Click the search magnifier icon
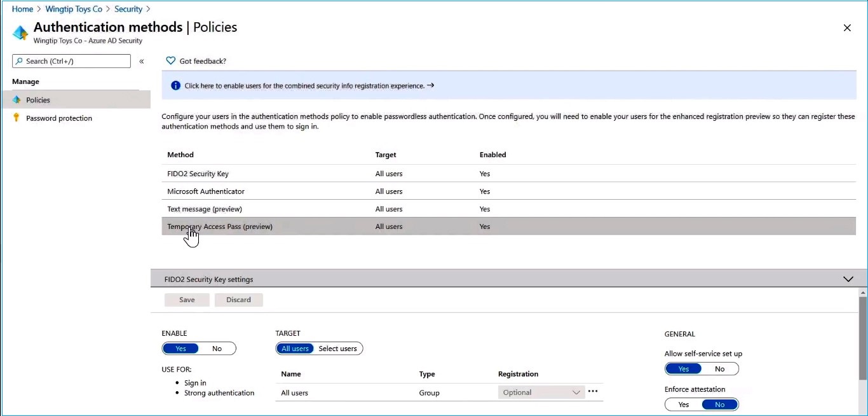Image resolution: width=868 pixels, height=416 pixels. click(19, 61)
